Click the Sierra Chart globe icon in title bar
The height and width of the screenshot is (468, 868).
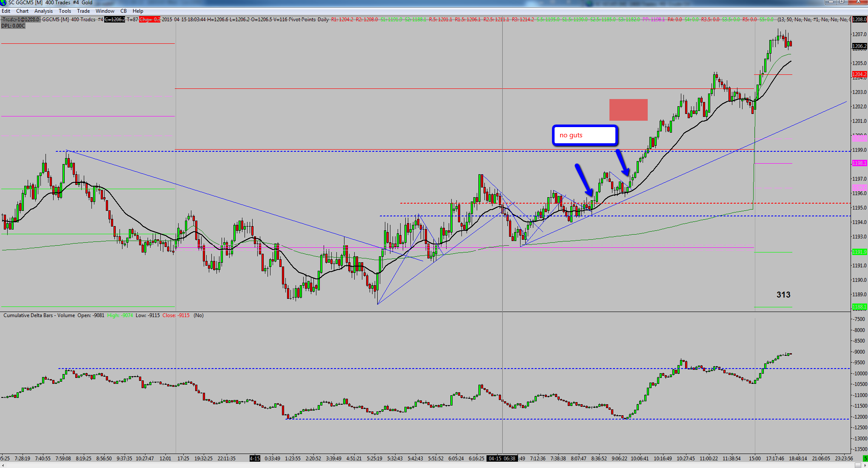click(3, 3)
